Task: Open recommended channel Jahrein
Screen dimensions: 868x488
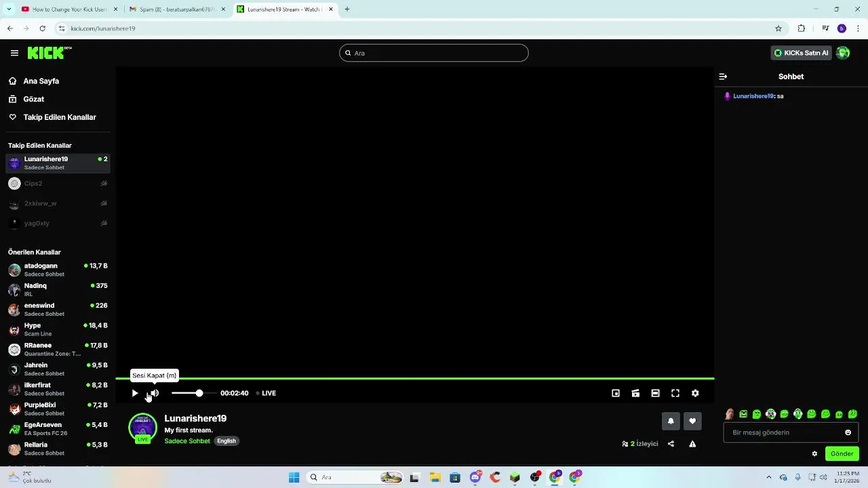Action: 58,369
